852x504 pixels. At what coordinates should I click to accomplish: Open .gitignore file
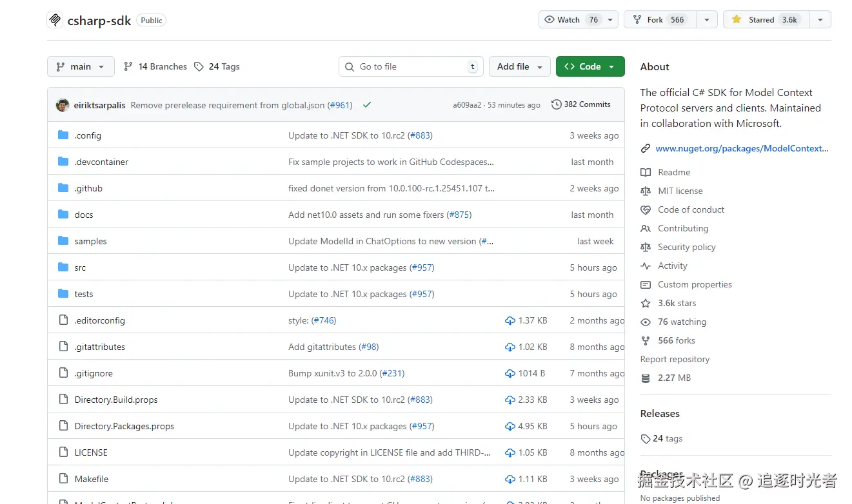(94, 373)
